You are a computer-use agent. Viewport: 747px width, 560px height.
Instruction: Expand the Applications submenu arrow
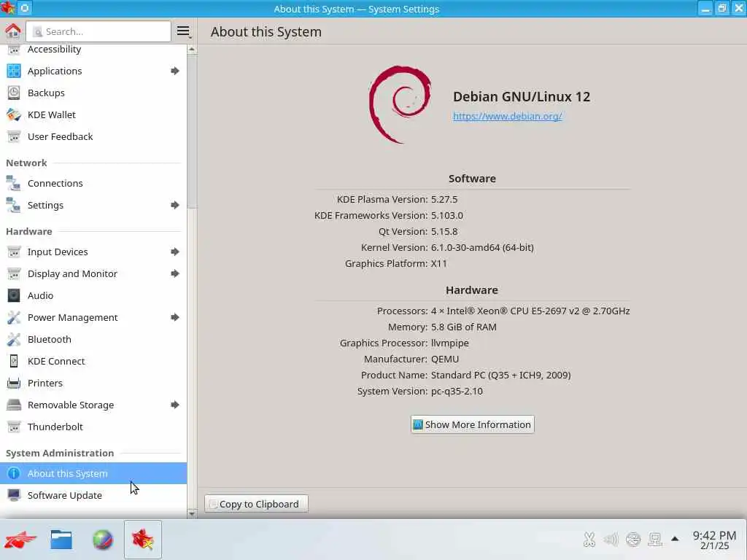(x=175, y=71)
